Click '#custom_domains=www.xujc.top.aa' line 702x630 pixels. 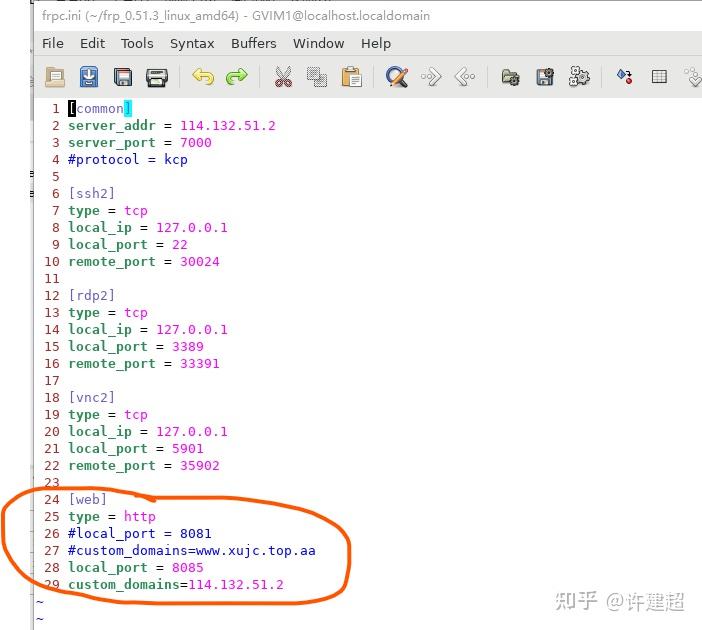tap(192, 551)
